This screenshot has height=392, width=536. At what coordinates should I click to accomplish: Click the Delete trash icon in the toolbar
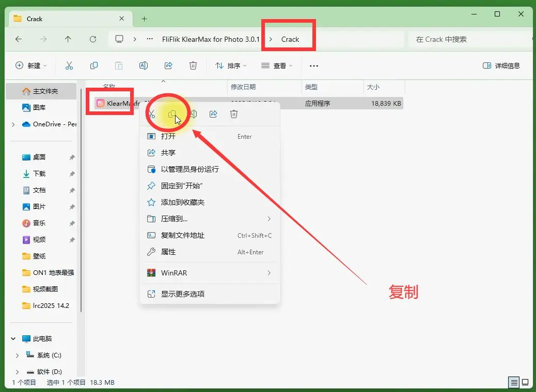193,66
